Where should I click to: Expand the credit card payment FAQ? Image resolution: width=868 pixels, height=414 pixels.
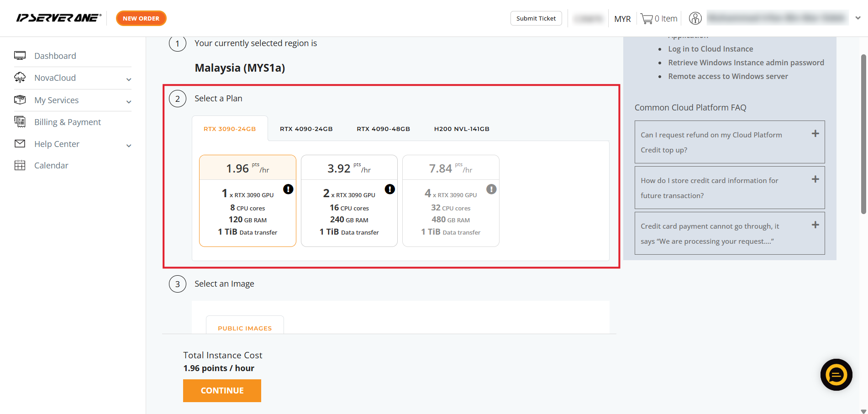pos(815,225)
